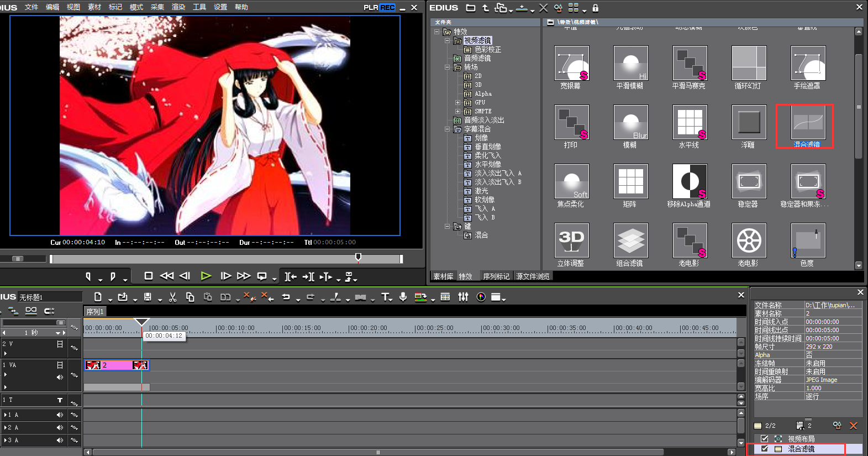
Task: Collapse the 转场 folder in effects tree
Action: pos(448,67)
